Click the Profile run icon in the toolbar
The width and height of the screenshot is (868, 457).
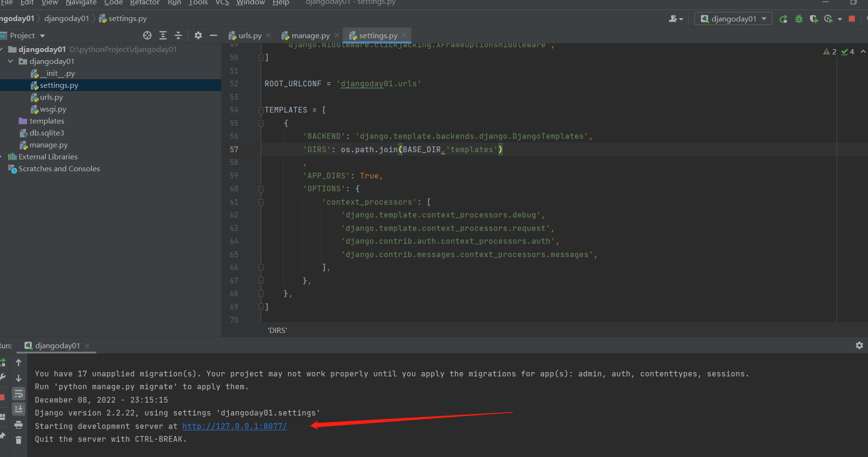pyautogui.click(x=828, y=19)
